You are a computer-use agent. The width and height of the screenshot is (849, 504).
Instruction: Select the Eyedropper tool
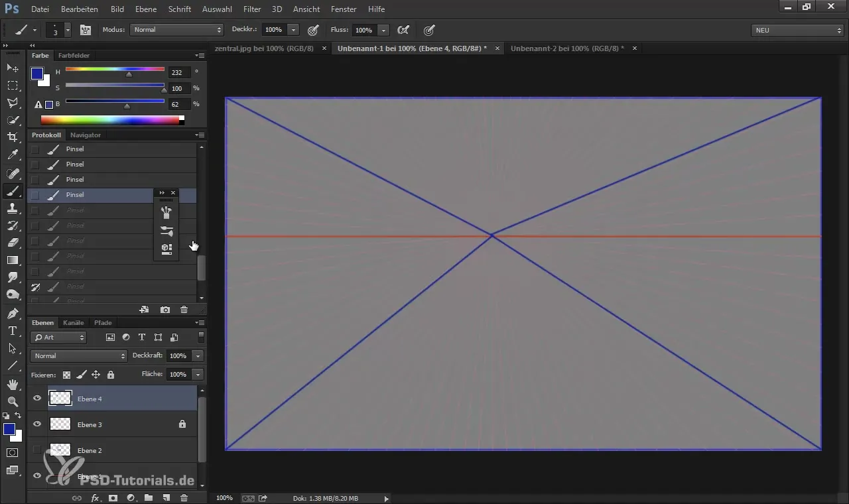click(13, 155)
